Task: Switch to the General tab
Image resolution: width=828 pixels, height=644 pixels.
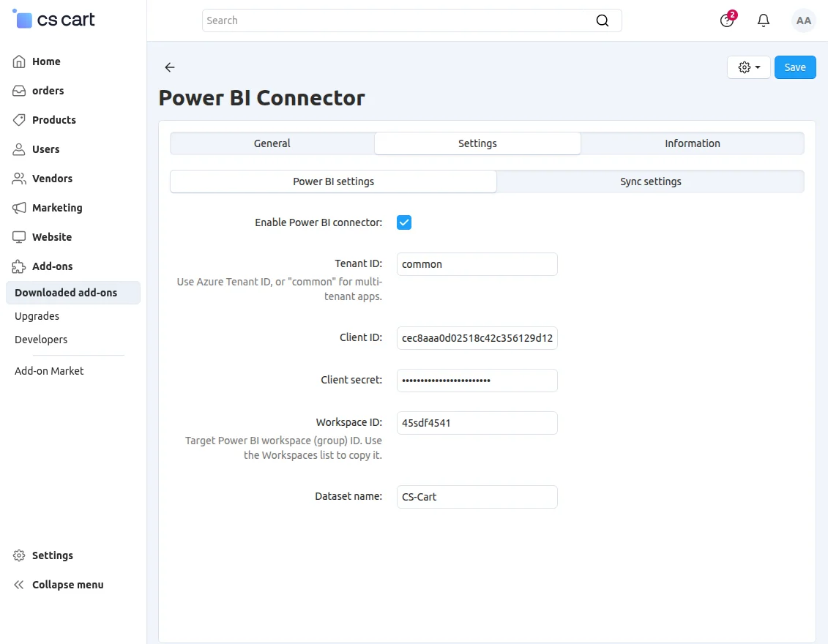Action: point(272,143)
